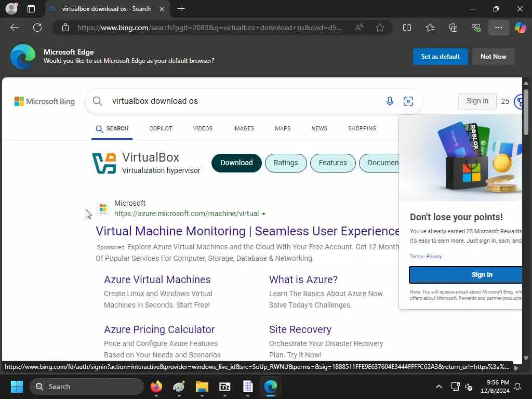This screenshot has width=532, height=399.
Task: Open Read aloud in address bar
Action: click(x=359, y=28)
